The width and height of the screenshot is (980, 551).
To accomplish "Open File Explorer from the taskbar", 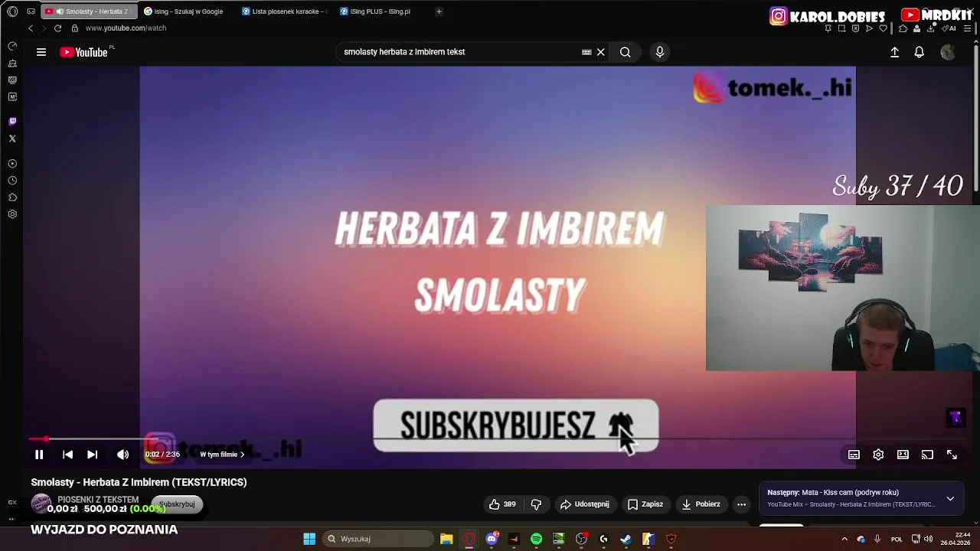I will (x=446, y=539).
